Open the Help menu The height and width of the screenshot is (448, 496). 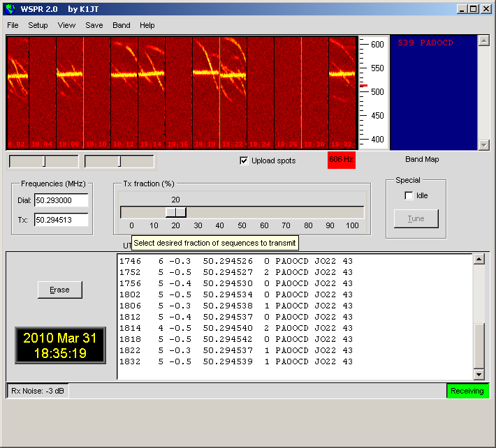coord(147,25)
